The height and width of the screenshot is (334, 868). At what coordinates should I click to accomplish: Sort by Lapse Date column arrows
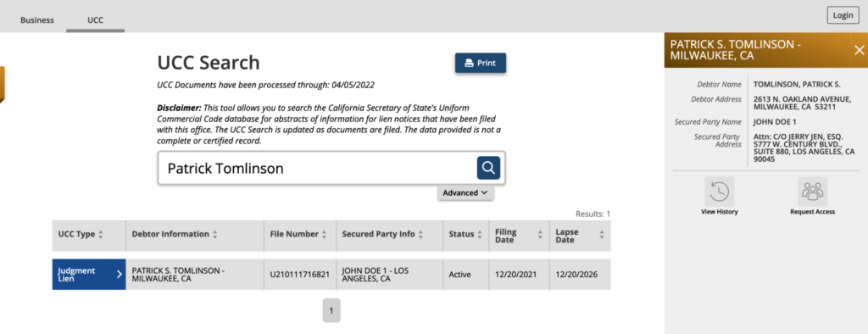pyautogui.click(x=602, y=236)
